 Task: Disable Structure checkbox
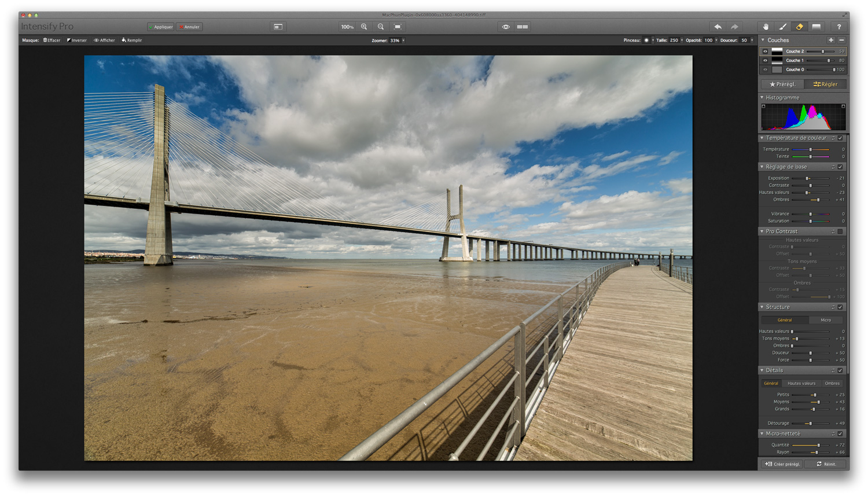coord(840,307)
